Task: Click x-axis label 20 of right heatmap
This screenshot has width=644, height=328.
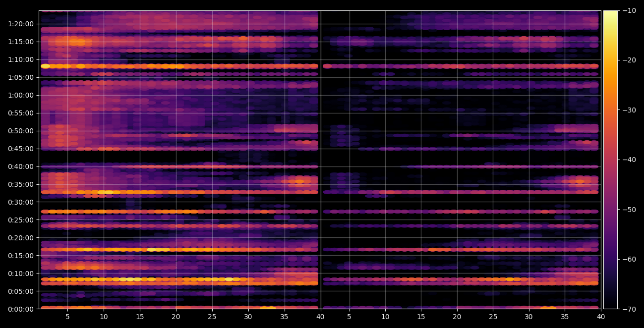Action: [x=457, y=317]
